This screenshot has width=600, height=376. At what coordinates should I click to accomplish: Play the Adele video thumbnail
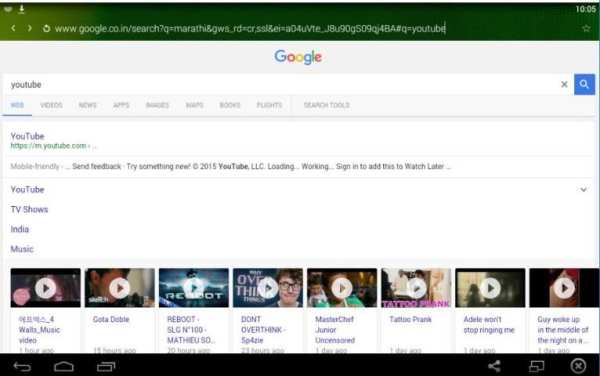click(x=490, y=288)
